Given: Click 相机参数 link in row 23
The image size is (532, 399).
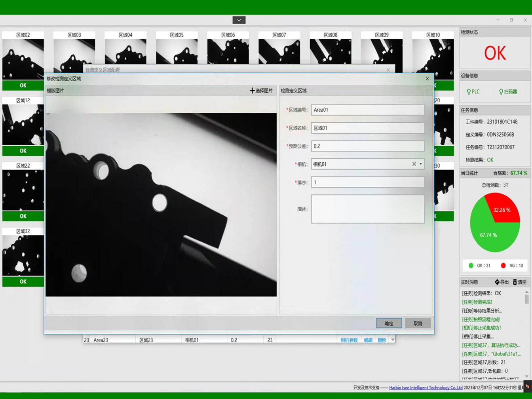Looking at the screenshot, I should coord(349,340).
